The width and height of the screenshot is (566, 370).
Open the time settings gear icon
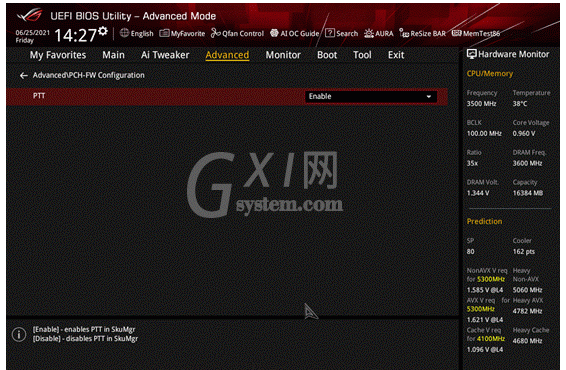pyautogui.click(x=103, y=31)
